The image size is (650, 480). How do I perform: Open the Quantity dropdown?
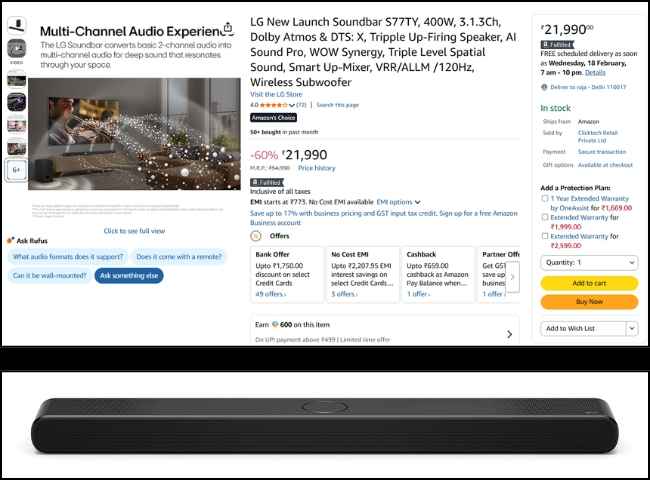(589, 262)
